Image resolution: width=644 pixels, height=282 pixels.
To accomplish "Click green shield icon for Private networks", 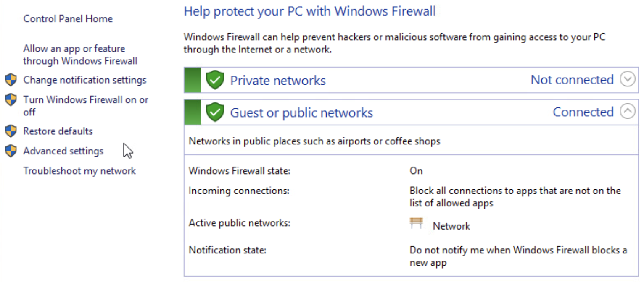I will (x=215, y=80).
